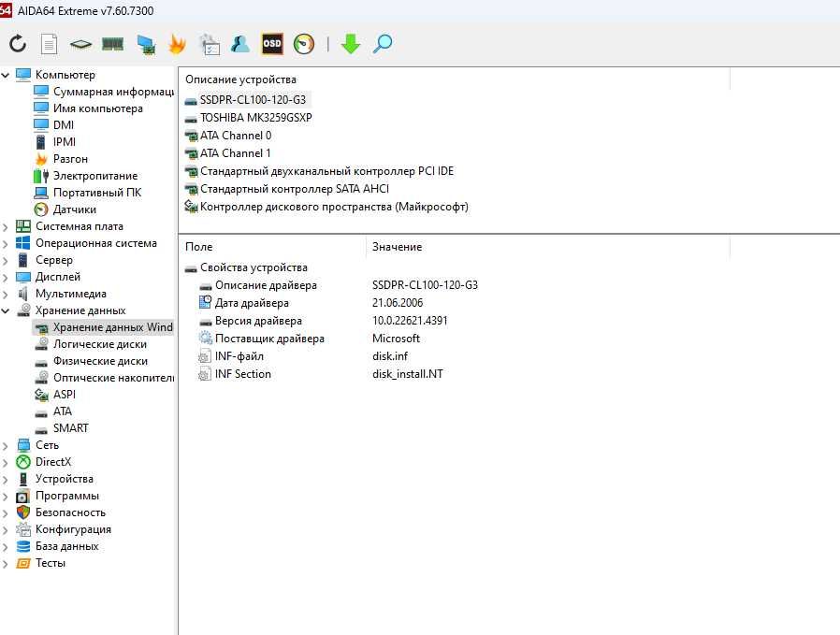Click the monitor diagnostics toolbar icon
This screenshot has width=840, height=635.
(x=146, y=45)
